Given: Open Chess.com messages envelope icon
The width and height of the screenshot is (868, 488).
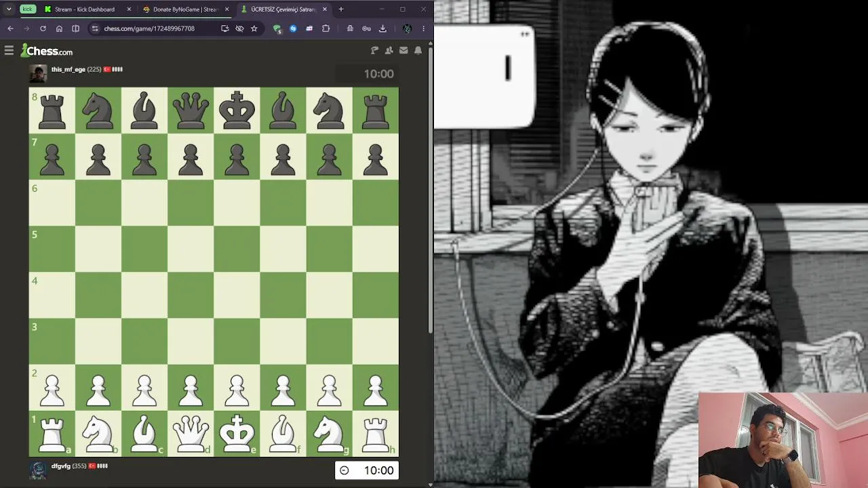Looking at the screenshot, I should pyautogui.click(x=403, y=50).
